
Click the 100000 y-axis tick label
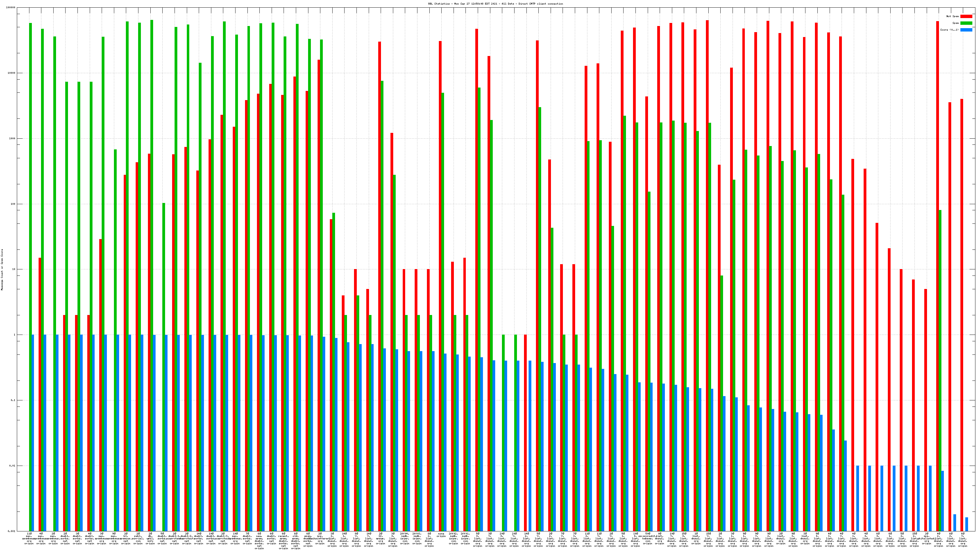tap(11, 8)
